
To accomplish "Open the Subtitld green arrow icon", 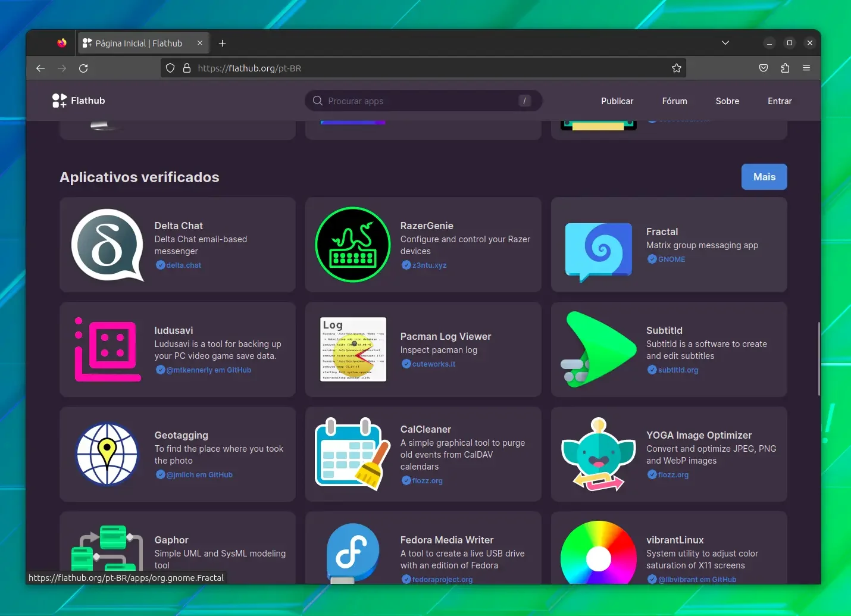I will tap(599, 349).
